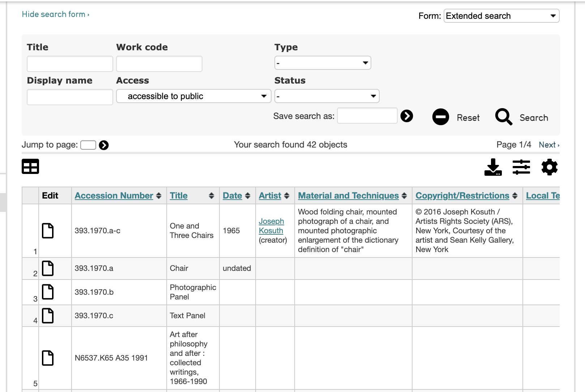
Task: Sort by Title header link
Action: click(x=179, y=196)
